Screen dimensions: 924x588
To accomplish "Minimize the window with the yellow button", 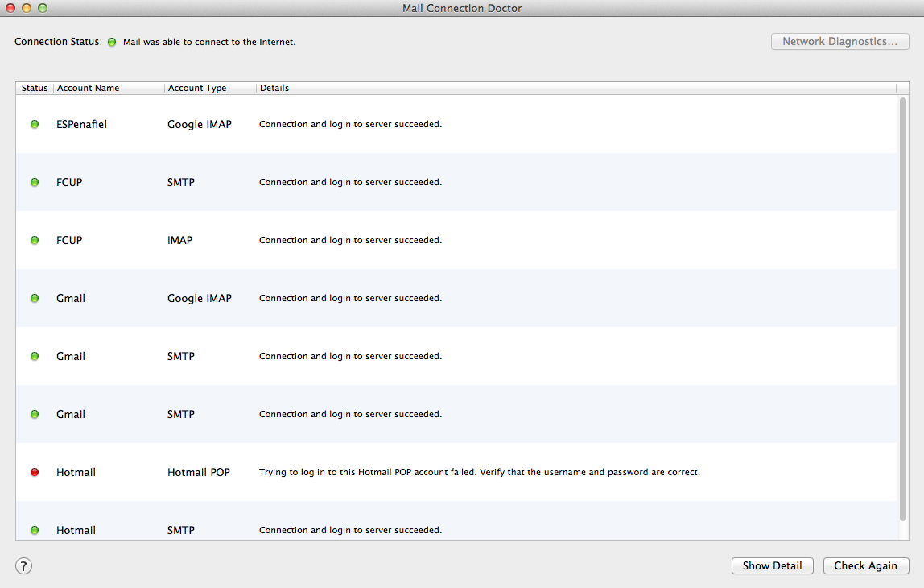I will (x=26, y=8).
